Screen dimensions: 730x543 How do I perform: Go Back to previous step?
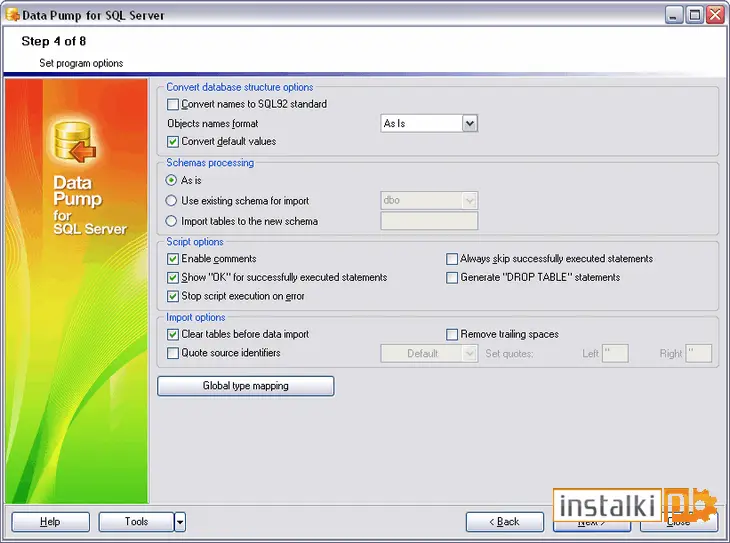505,522
